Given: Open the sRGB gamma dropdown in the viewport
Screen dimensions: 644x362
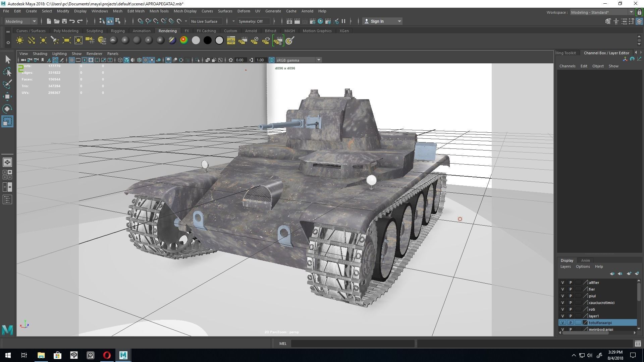Looking at the screenshot, I should (318, 60).
